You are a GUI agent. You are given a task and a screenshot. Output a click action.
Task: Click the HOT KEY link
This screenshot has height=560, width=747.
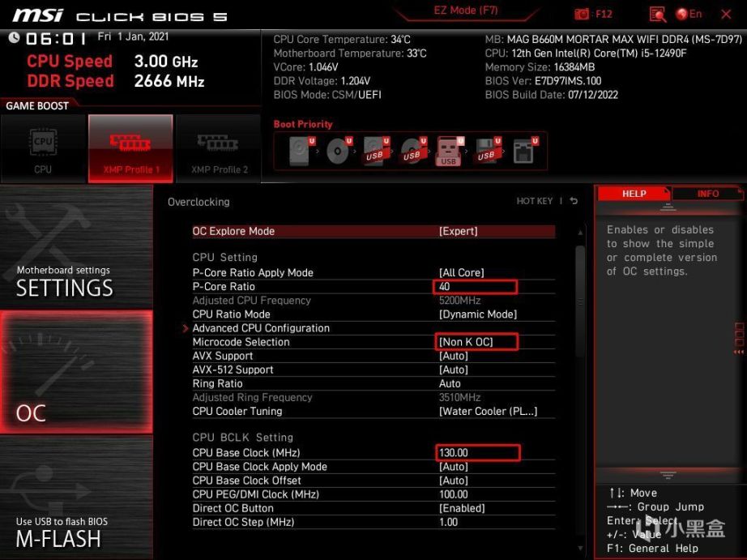tap(535, 201)
